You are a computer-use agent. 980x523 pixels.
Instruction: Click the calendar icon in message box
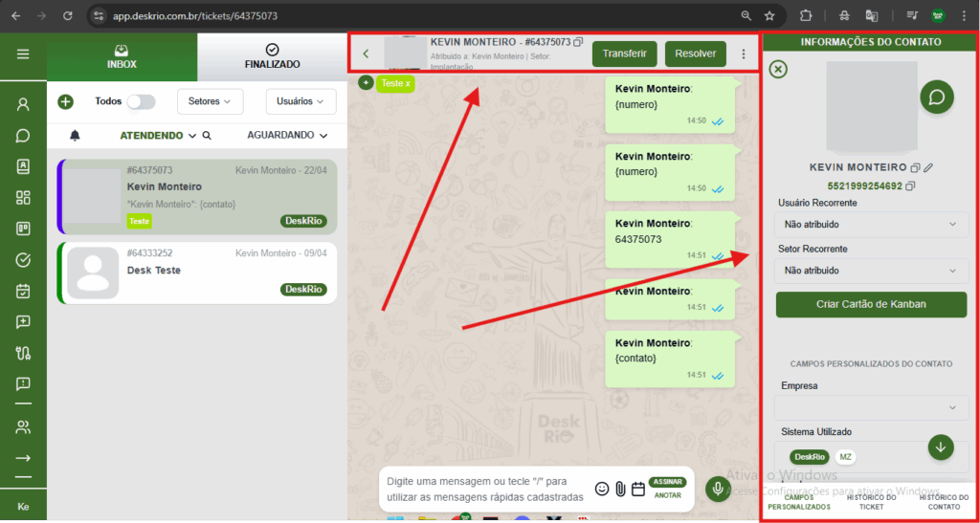[x=637, y=490]
